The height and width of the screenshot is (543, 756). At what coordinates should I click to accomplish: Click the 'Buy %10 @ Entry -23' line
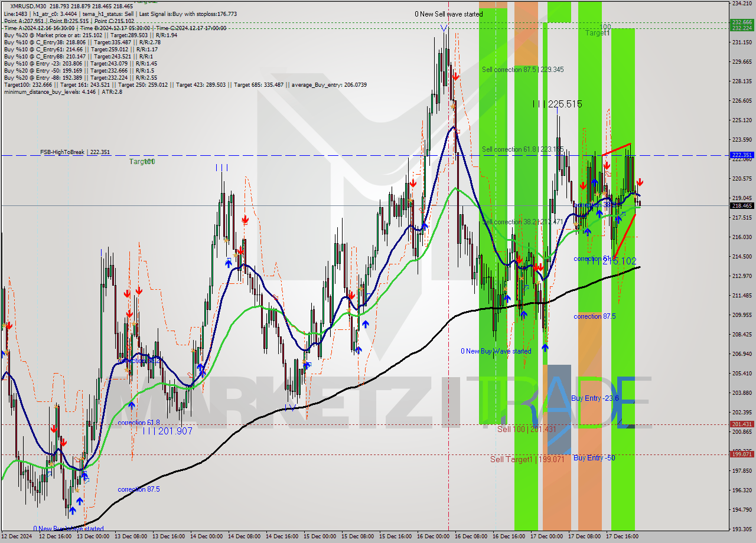pyautogui.click(x=80, y=63)
